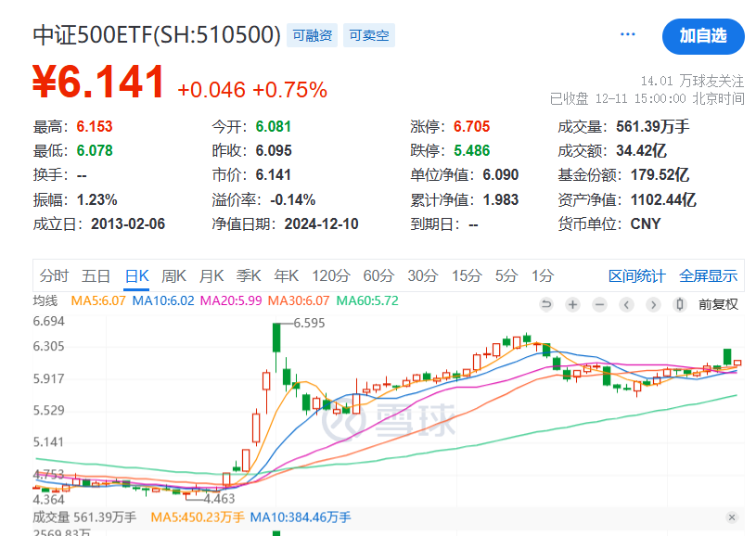Select the 季K quarterly candlestick tab
The height and width of the screenshot is (536, 756).
tap(249, 275)
